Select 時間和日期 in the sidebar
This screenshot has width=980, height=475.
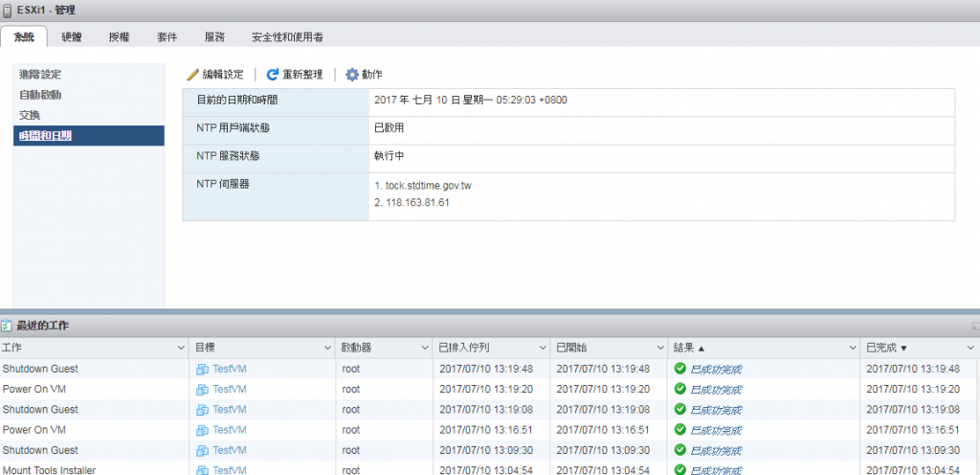point(89,136)
